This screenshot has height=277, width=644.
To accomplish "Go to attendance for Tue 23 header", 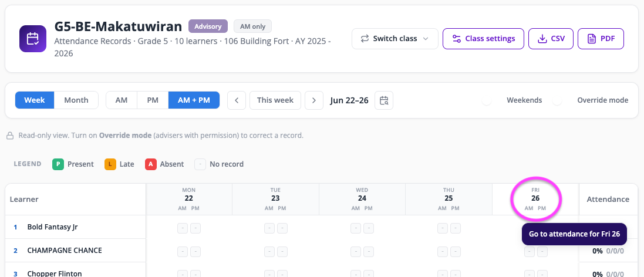I will 275,199.
